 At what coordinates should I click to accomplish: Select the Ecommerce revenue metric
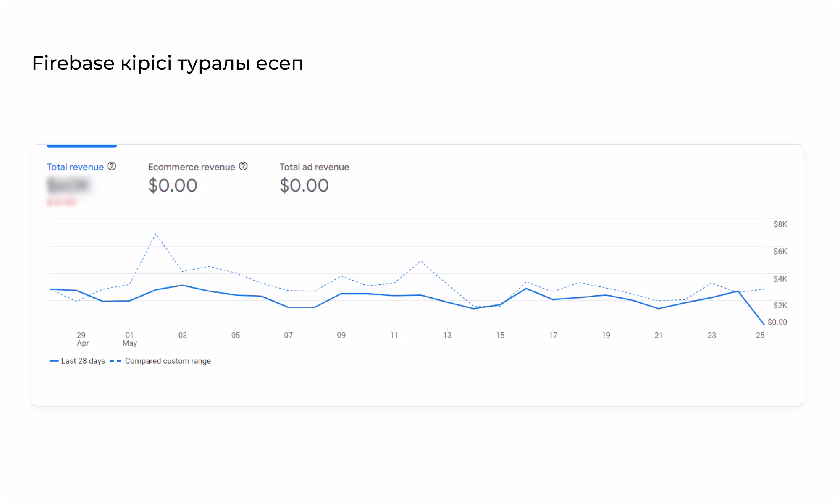point(191,167)
